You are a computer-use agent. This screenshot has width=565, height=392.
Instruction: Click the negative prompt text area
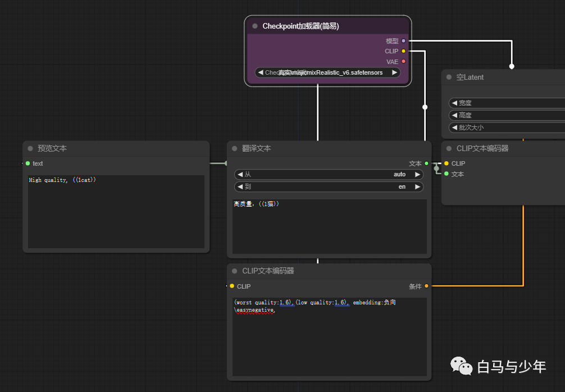click(x=329, y=337)
